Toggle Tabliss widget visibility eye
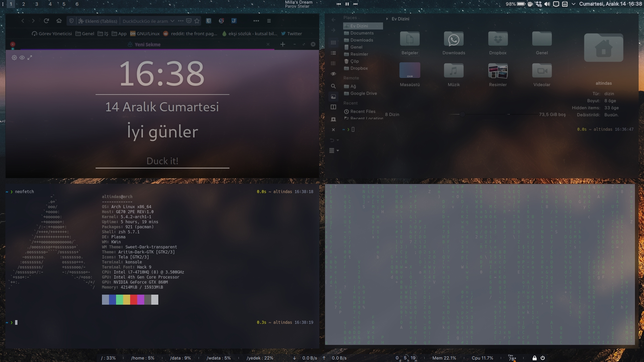 coord(22,58)
